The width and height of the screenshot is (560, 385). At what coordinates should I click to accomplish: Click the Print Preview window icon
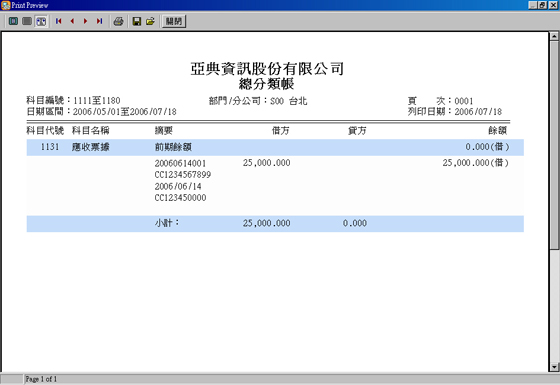tap(5, 5)
